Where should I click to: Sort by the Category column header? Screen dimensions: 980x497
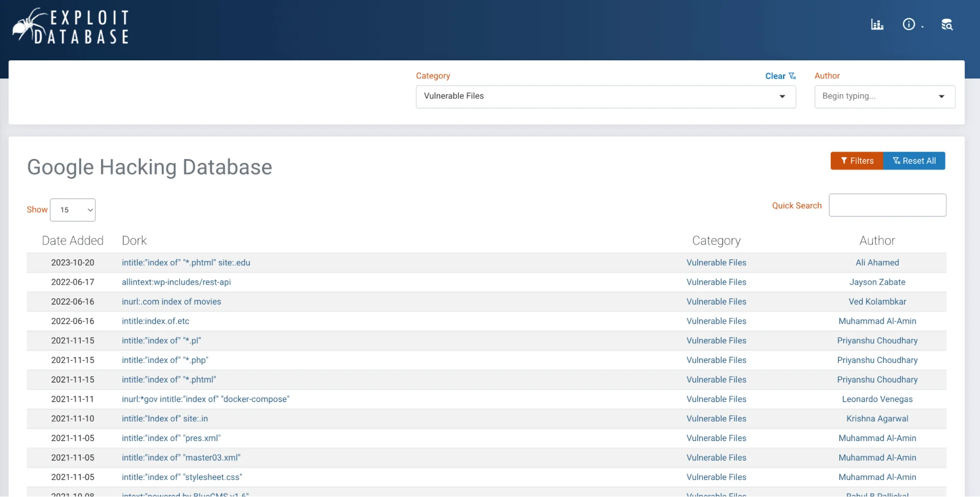716,241
